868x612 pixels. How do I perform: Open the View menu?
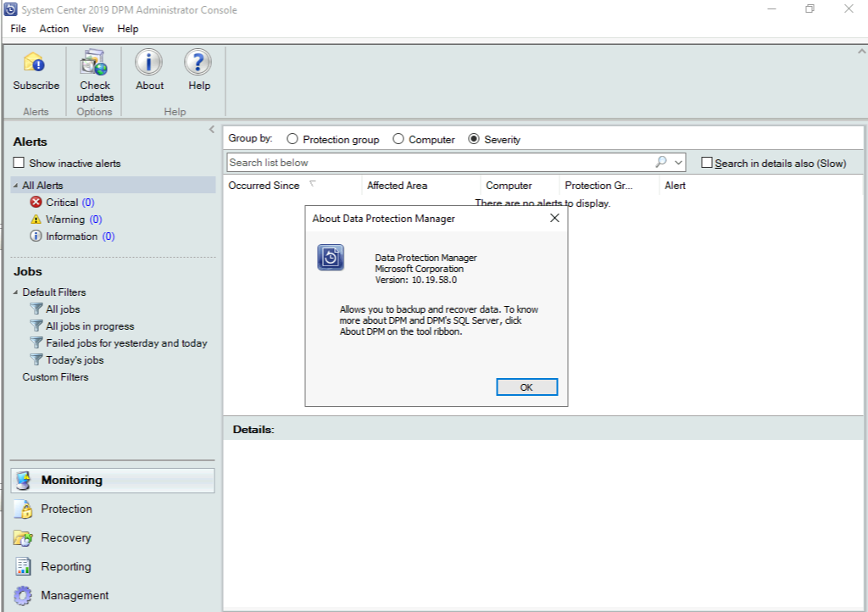pos(93,29)
